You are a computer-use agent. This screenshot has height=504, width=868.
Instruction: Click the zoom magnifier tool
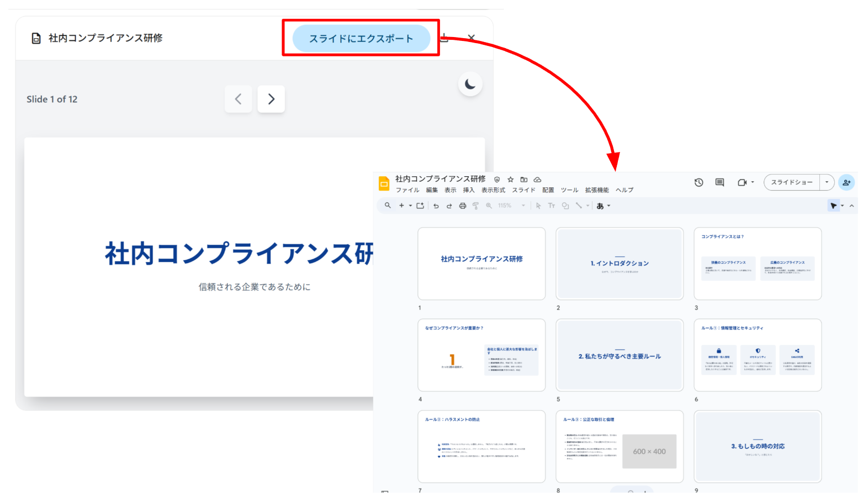pyautogui.click(x=489, y=206)
